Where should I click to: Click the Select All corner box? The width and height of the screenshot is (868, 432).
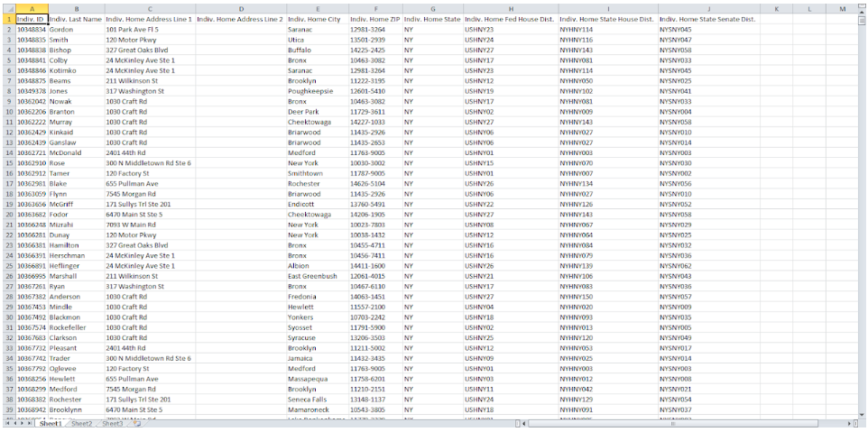pos(8,9)
